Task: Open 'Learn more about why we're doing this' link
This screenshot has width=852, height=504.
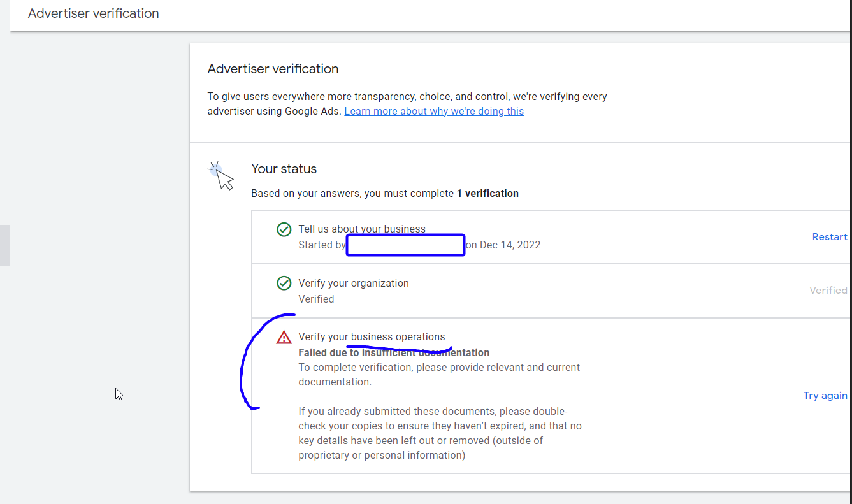Action: (434, 111)
